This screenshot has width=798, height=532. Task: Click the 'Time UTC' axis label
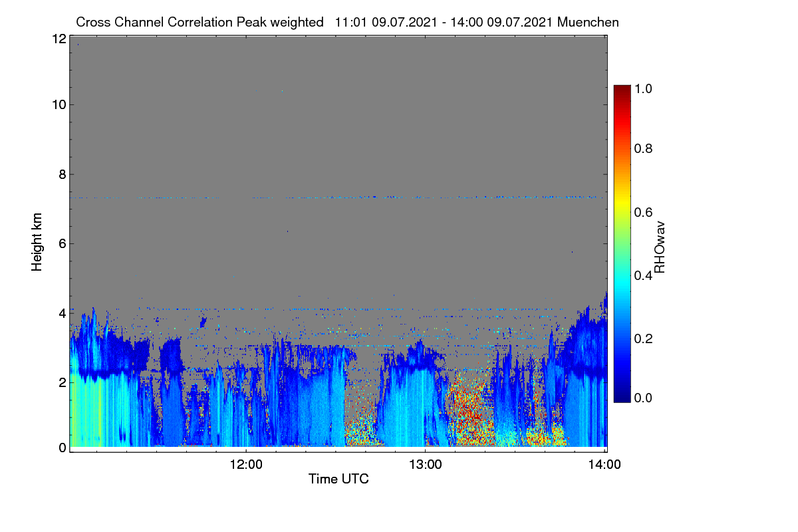338,479
